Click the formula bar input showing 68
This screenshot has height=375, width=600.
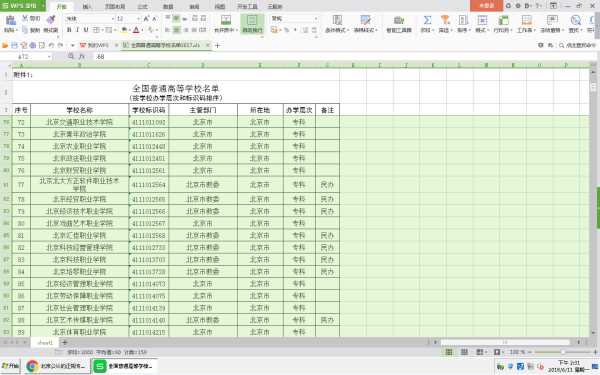coord(343,57)
